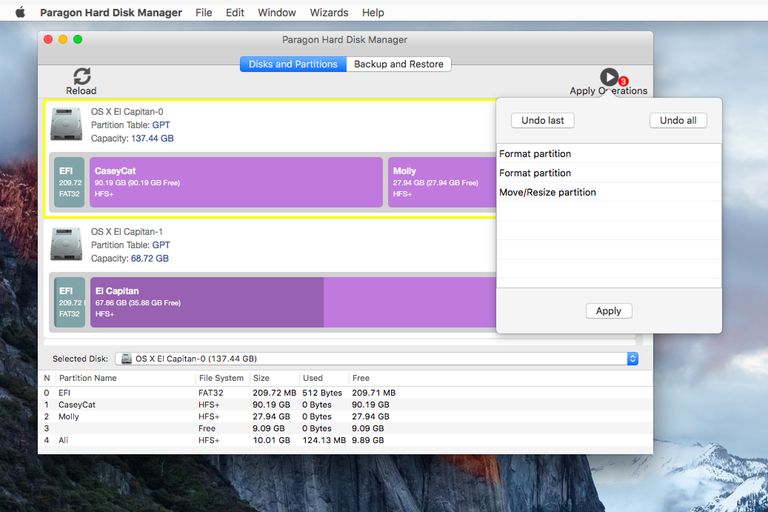Select the El Capitan partition block
Viewport: 768px width, 512px height.
point(293,302)
